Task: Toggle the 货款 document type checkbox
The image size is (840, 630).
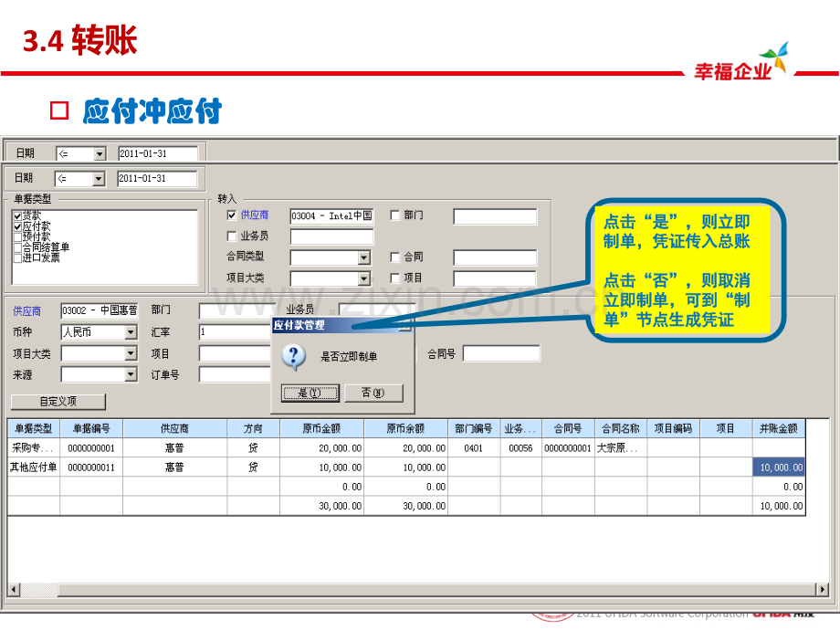Action: click(x=17, y=215)
